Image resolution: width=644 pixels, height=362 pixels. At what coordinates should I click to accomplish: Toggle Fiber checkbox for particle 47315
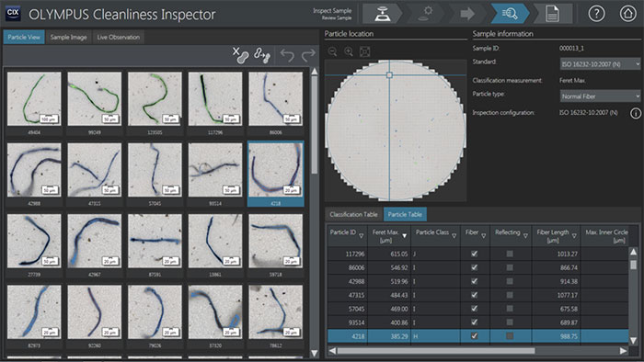pos(475,295)
